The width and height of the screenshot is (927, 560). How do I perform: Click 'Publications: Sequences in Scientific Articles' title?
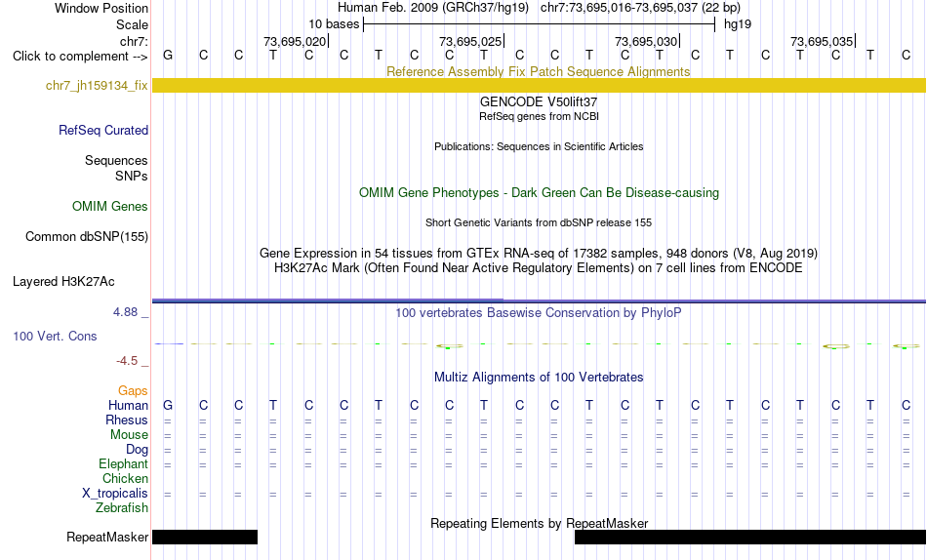point(539,146)
